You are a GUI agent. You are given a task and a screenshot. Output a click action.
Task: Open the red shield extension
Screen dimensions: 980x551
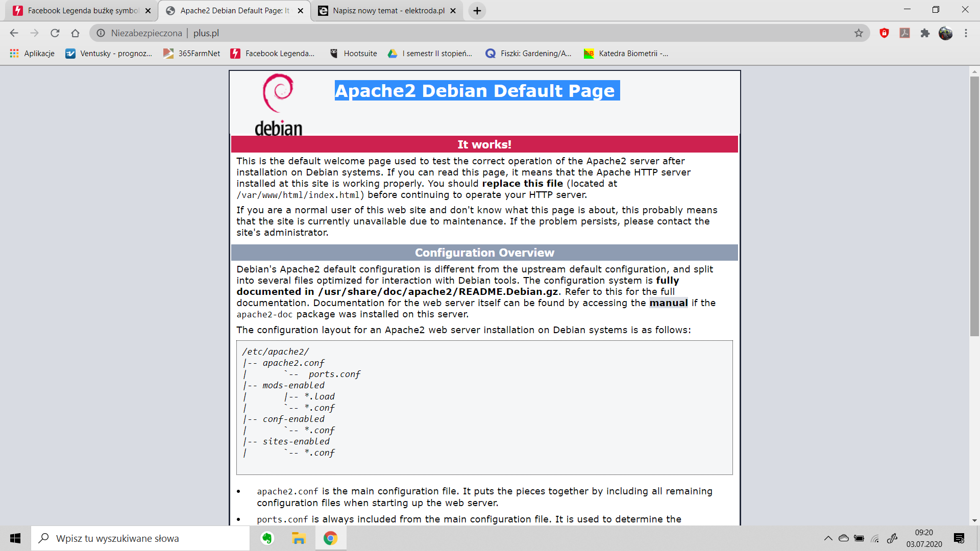(x=884, y=33)
